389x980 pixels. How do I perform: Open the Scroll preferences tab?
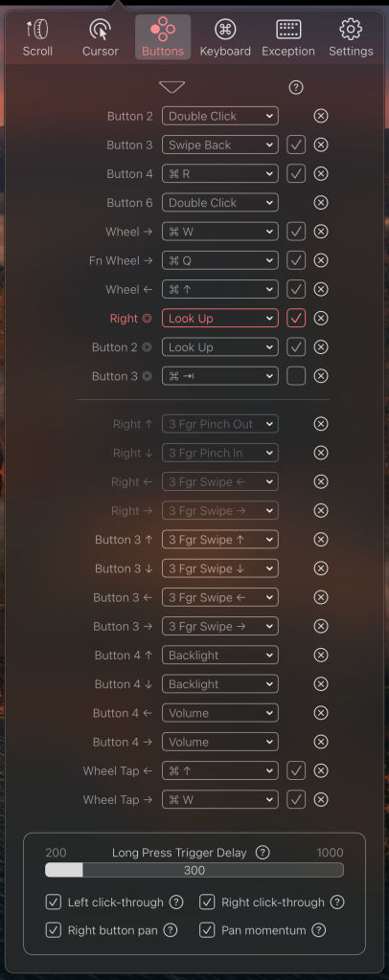[37, 38]
